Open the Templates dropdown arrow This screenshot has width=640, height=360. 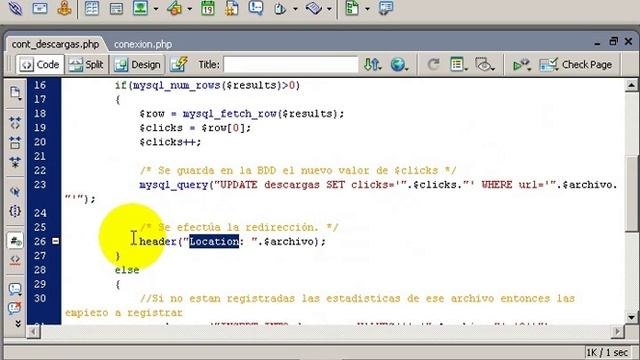[x=367, y=9]
